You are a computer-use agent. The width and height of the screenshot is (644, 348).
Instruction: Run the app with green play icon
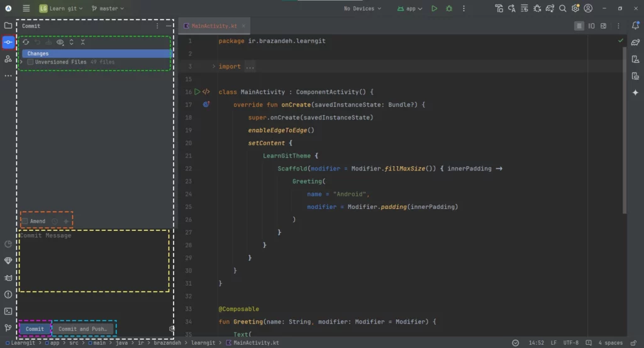(x=434, y=8)
